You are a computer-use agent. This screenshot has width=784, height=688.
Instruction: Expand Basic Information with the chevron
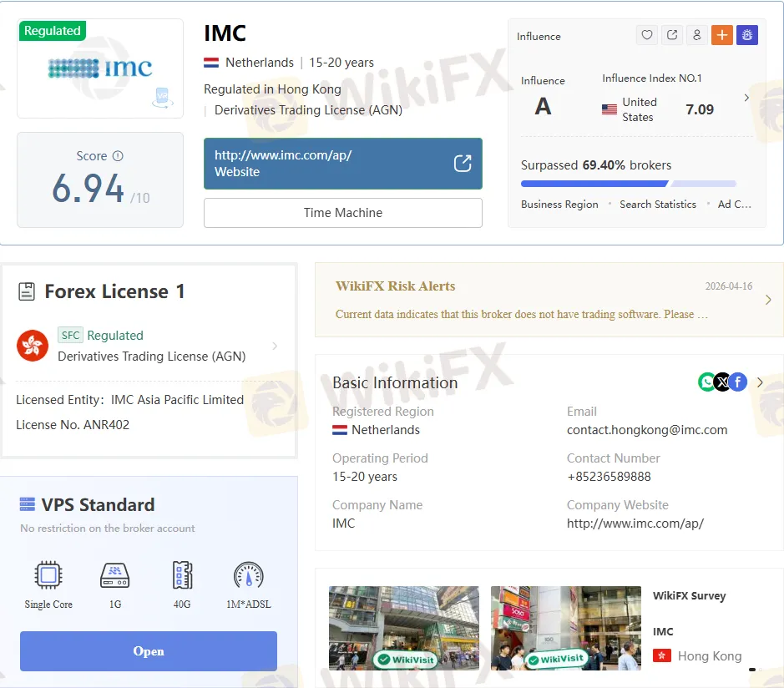[x=760, y=382]
